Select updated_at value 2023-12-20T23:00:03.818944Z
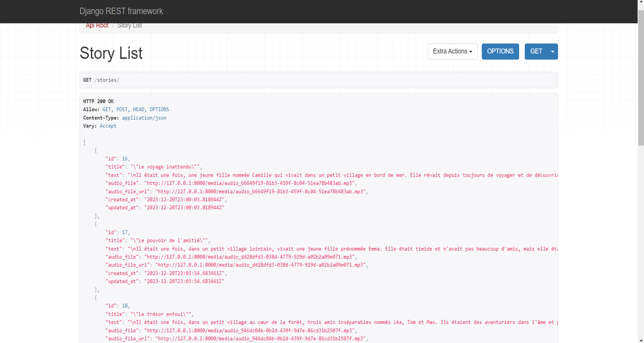 184,208
